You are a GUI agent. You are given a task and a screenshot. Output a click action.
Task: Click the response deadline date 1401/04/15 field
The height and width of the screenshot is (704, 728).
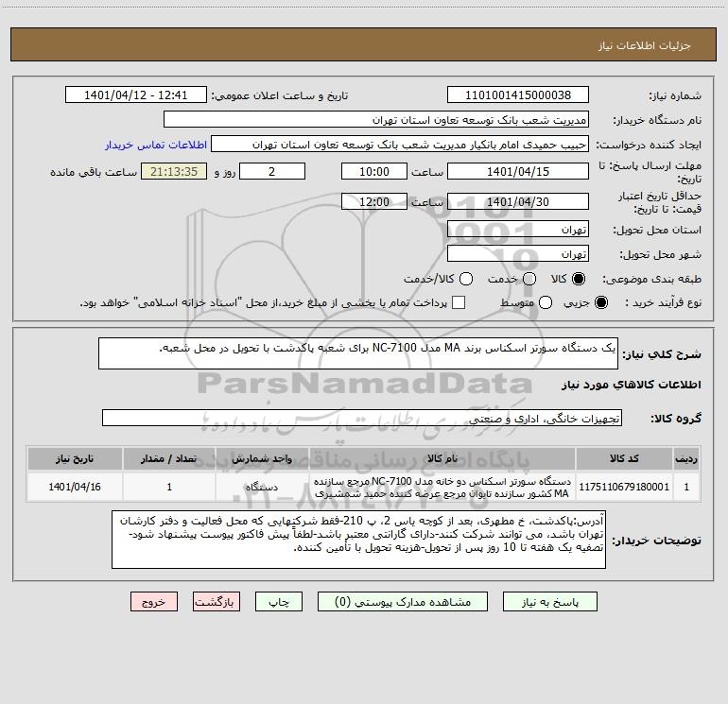coord(518,172)
